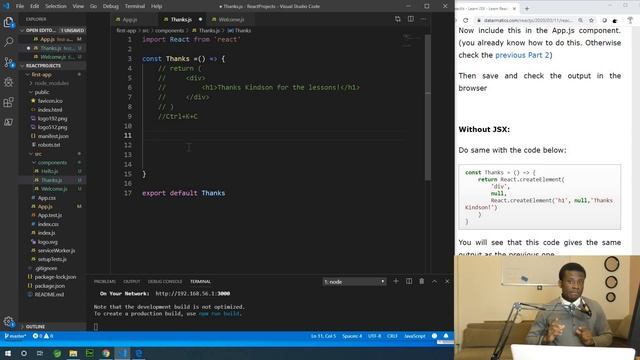Bookmark the page with the star icon
The image size is (640, 360).
(591, 20)
